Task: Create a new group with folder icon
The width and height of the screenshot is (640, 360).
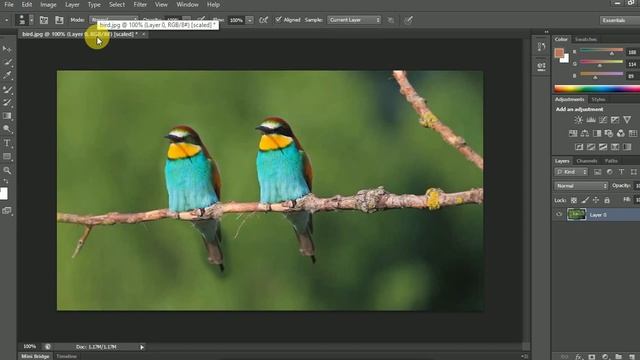Action: pyautogui.click(x=618, y=356)
